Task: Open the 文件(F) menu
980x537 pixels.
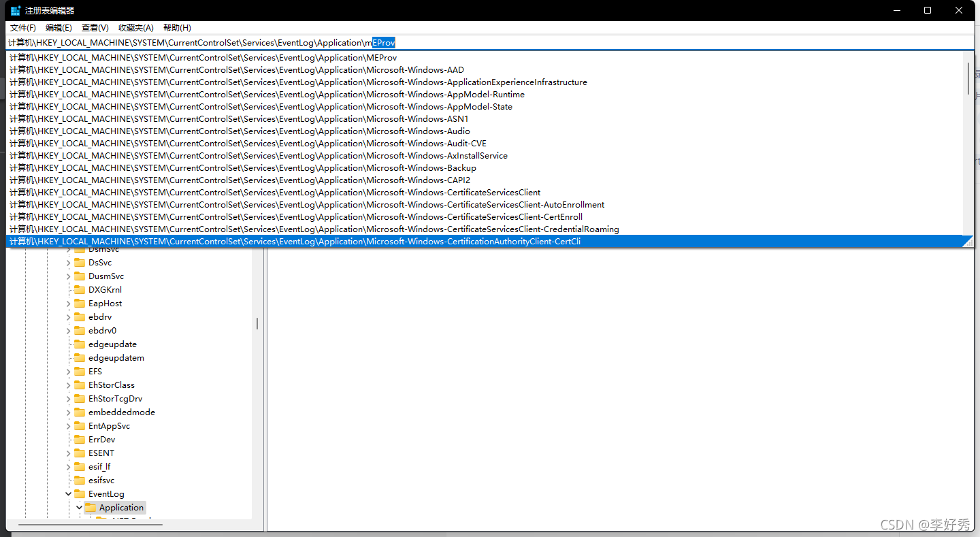Action: click(x=23, y=28)
